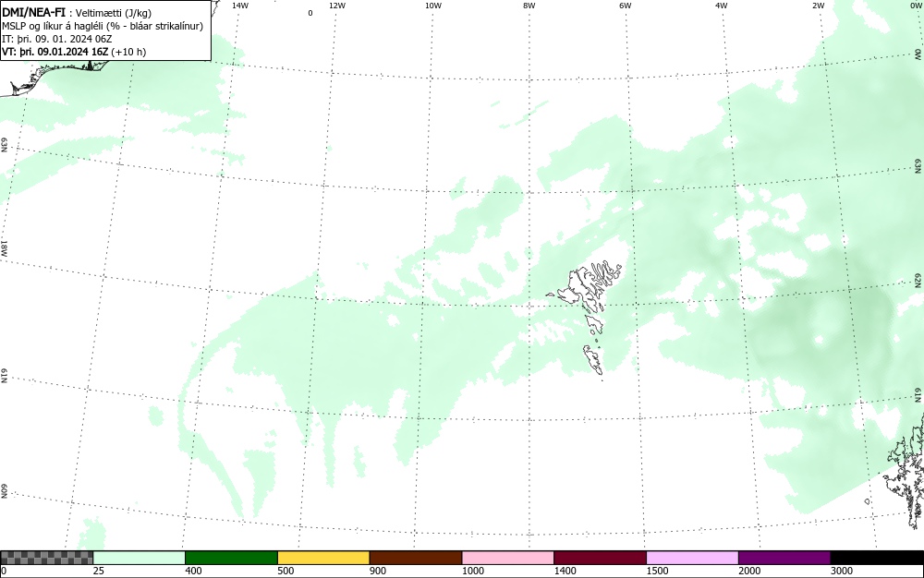Click the Veltimætti (J/kg) label
The width and height of the screenshot is (924, 578).
click(112, 14)
